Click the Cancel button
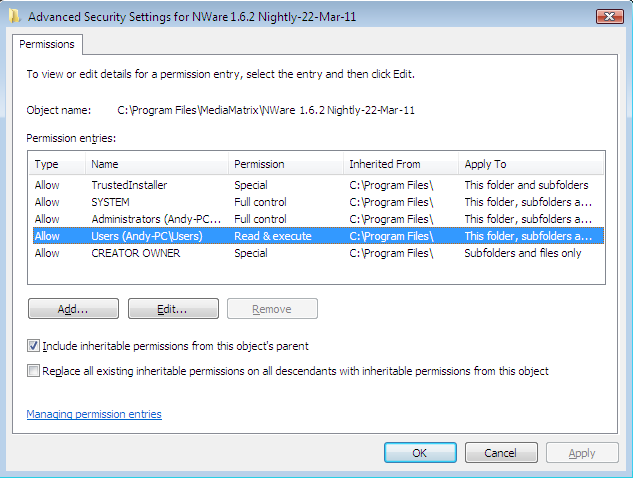This screenshot has height=478, width=633. click(501, 453)
